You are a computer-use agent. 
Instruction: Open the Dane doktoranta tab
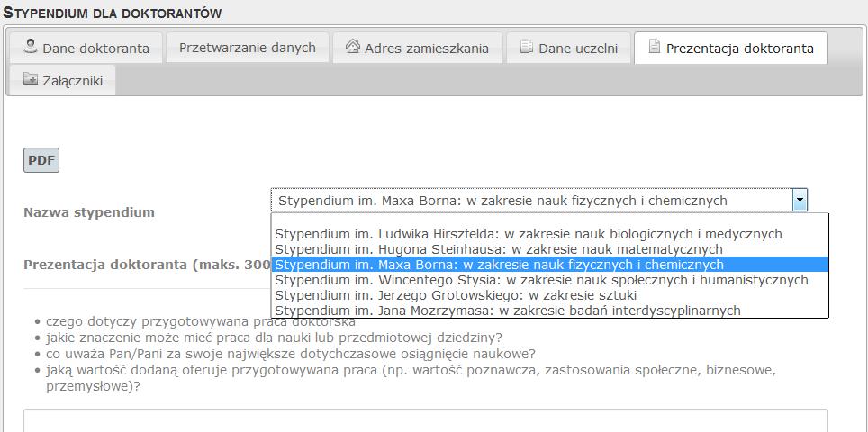click(x=86, y=48)
